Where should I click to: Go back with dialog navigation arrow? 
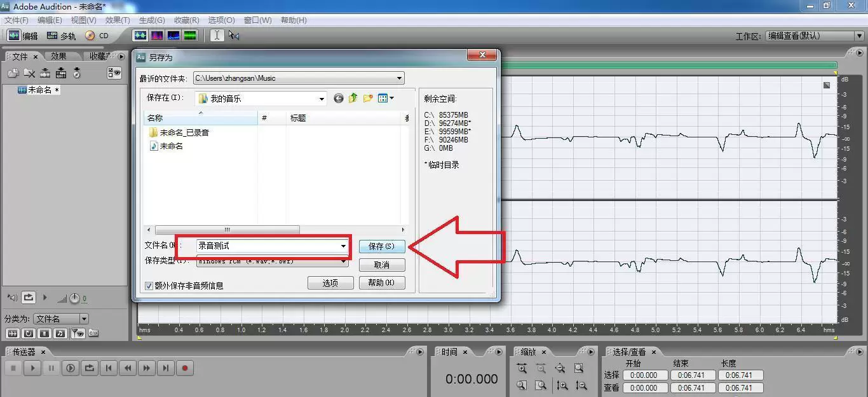coord(339,98)
